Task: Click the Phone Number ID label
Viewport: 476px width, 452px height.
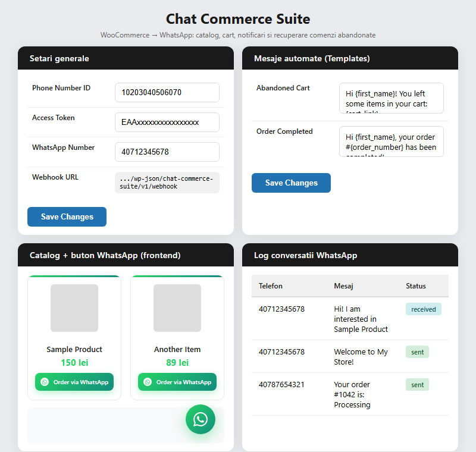Action: pos(61,88)
